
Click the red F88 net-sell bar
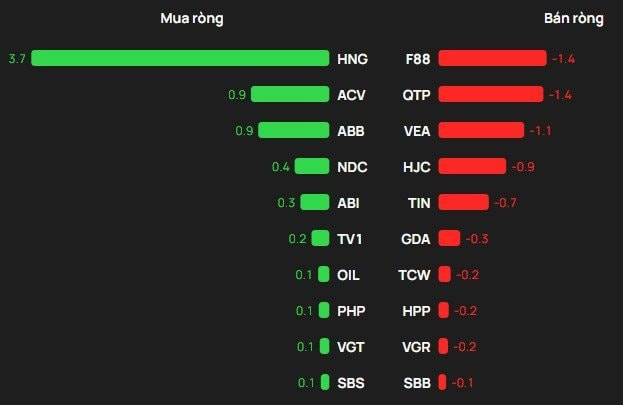pyautogui.click(x=492, y=58)
